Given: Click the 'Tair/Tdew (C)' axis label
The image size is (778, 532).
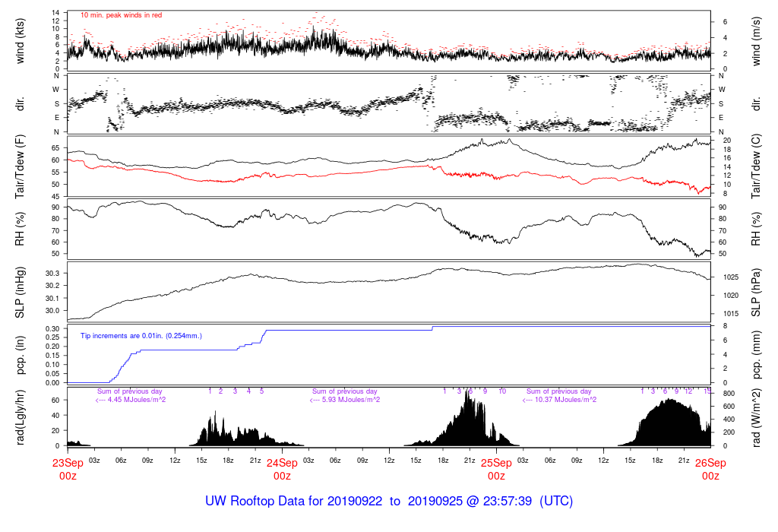Looking at the screenshot, I should tap(756, 166).
